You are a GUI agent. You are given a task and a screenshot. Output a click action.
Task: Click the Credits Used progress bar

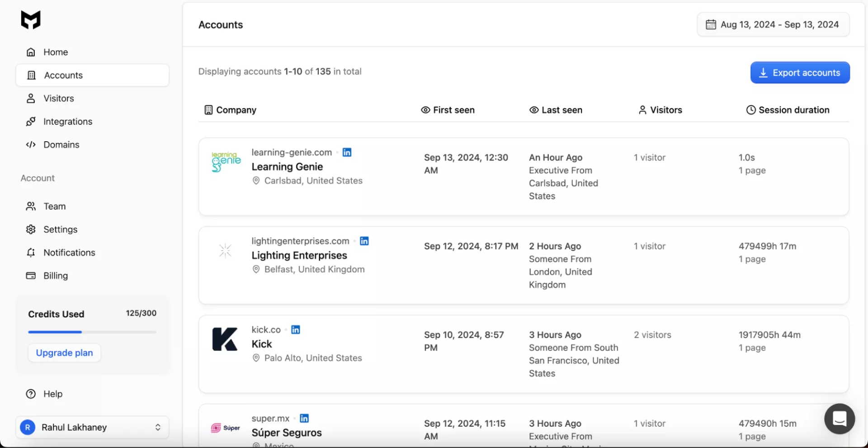point(92,332)
